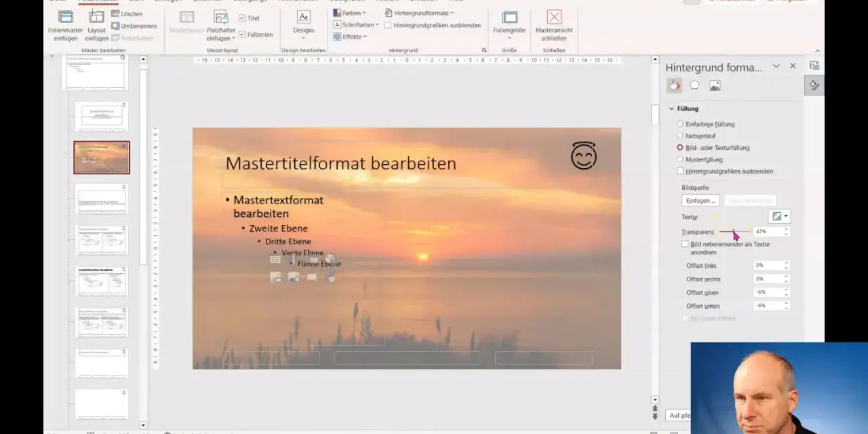Click previous slide double arrow
This screenshot has height=434, width=868.
pyautogui.click(x=655, y=409)
